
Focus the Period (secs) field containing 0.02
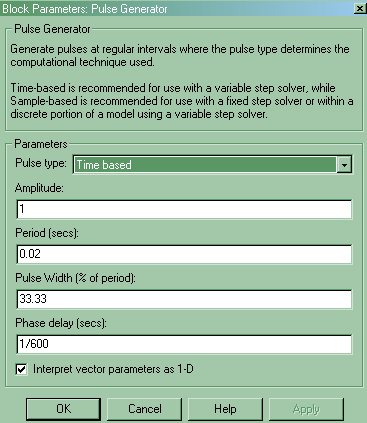coord(184,254)
